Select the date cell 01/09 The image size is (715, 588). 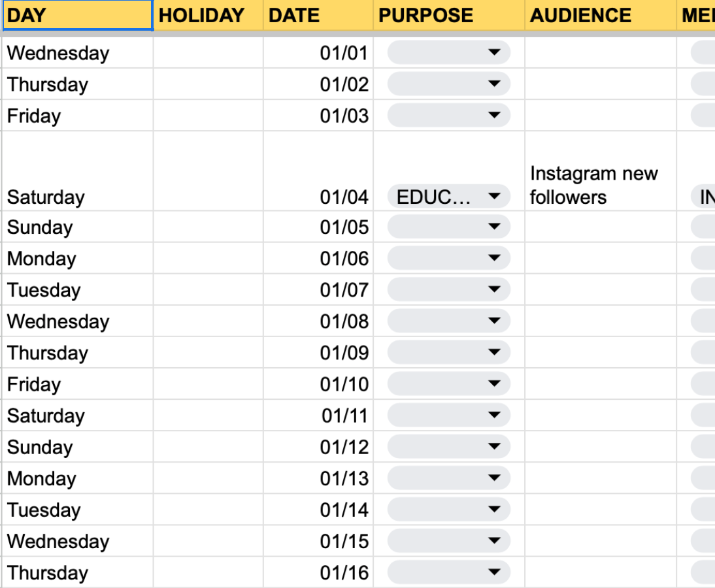318,352
